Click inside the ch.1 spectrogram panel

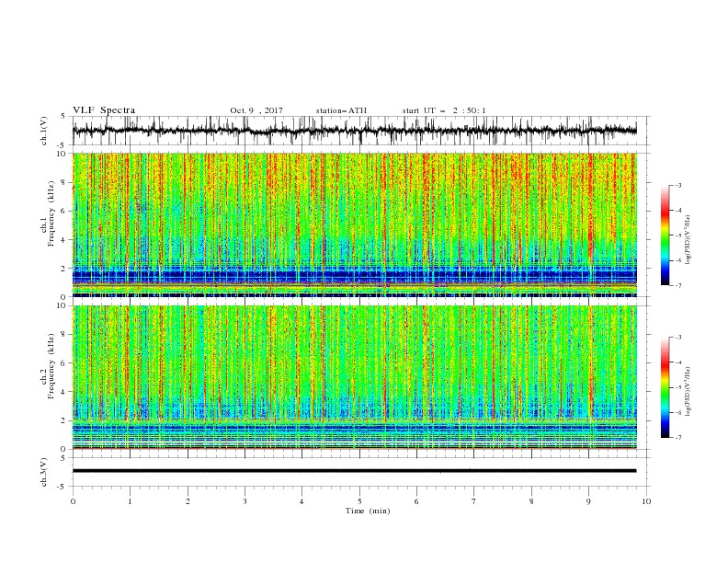pos(354,224)
